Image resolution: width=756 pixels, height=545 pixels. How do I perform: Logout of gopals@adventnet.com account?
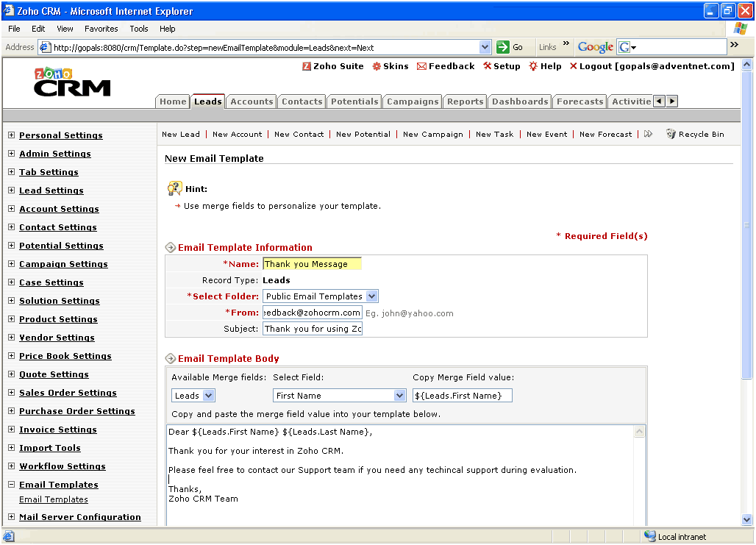pos(652,66)
